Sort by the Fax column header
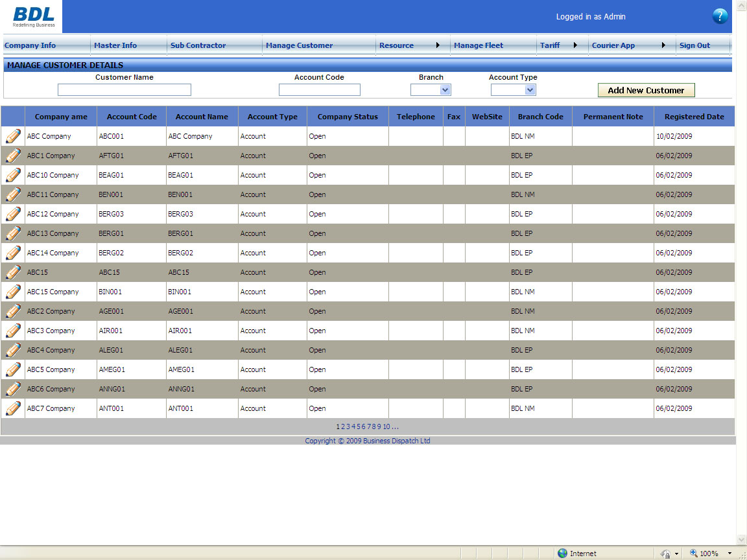This screenshot has width=747, height=560. point(454,117)
